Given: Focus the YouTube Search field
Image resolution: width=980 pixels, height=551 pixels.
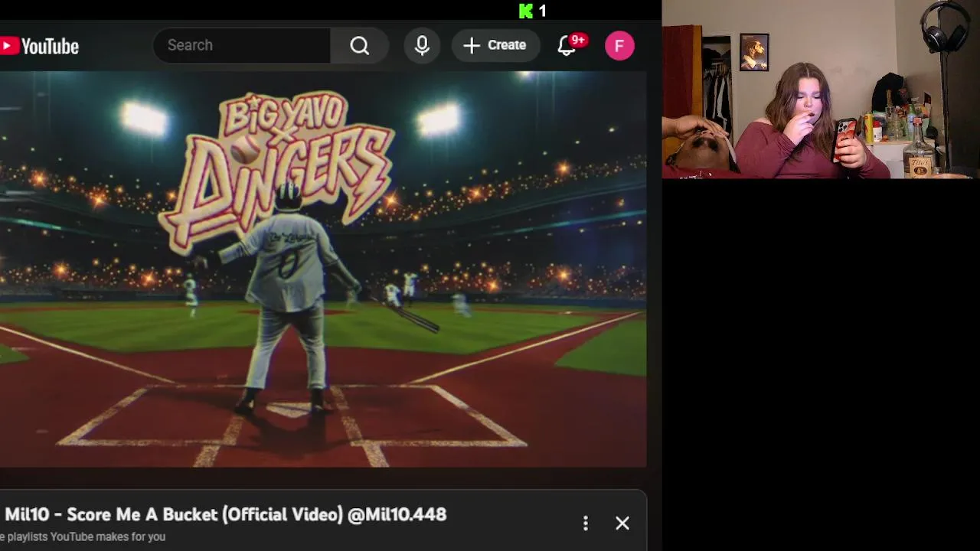Looking at the screenshot, I should click(x=242, y=45).
